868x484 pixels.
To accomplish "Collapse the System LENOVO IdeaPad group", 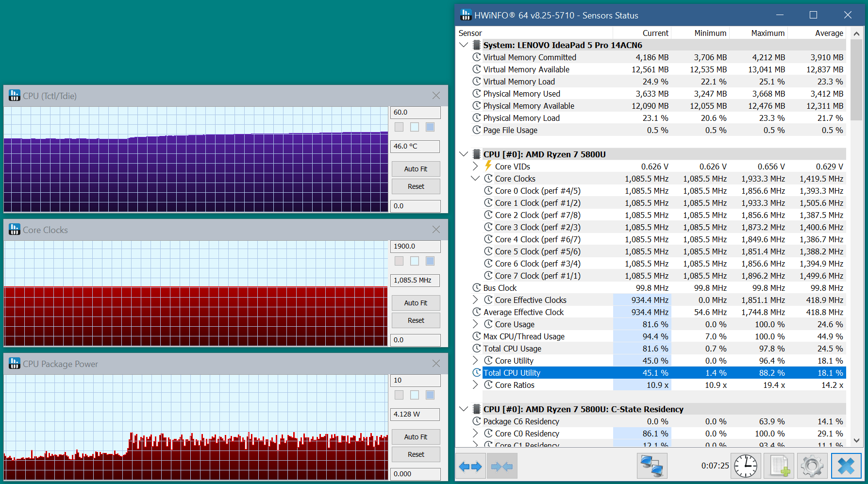I will [x=464, y=45].
